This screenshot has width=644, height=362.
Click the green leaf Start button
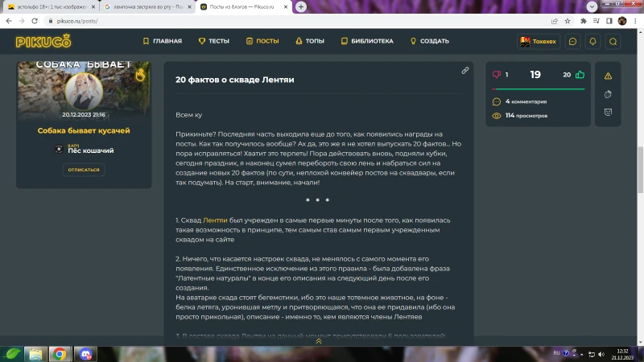(x=12, y=354)
